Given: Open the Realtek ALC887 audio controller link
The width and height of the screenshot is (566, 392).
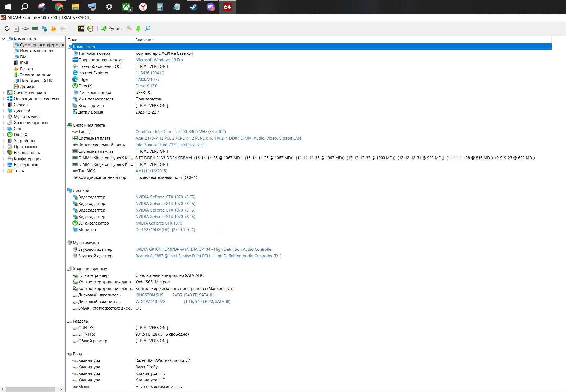Looking at the screenshot, I should click(208, 256).
